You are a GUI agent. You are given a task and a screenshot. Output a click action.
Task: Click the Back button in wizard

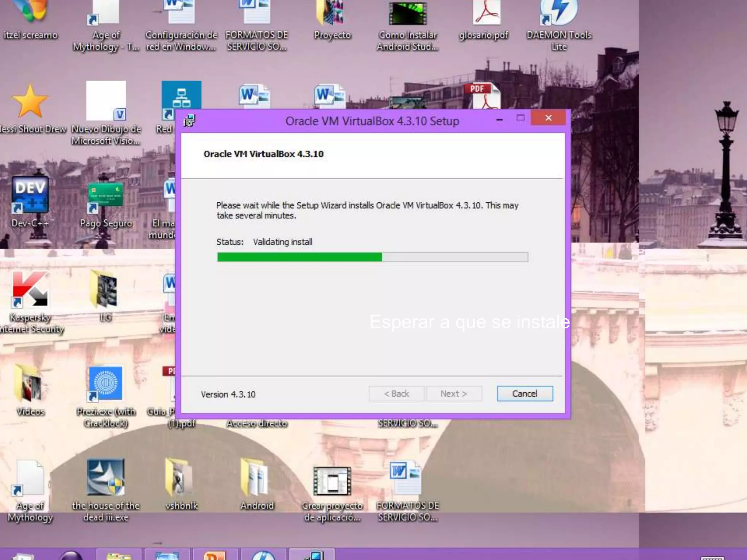pos(396,394)
